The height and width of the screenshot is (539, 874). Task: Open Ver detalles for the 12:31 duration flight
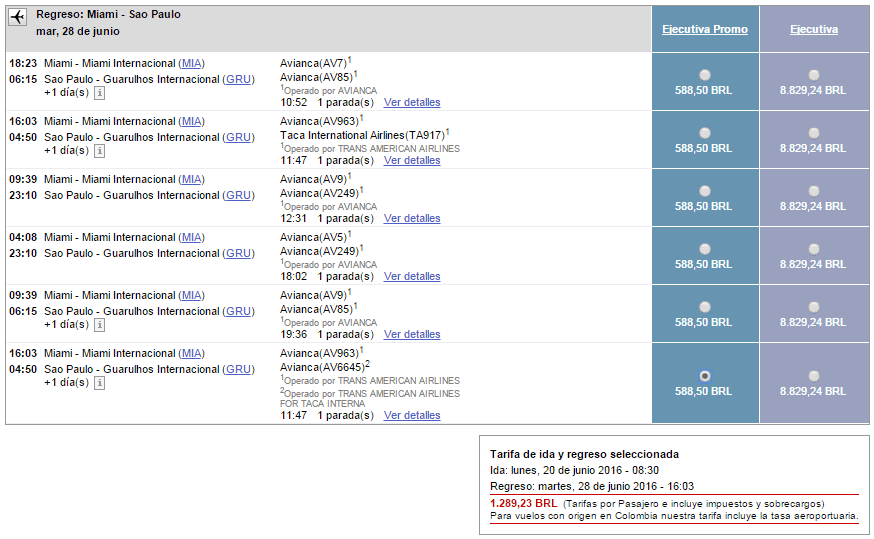pyautogui.click(x=412, y=218)
